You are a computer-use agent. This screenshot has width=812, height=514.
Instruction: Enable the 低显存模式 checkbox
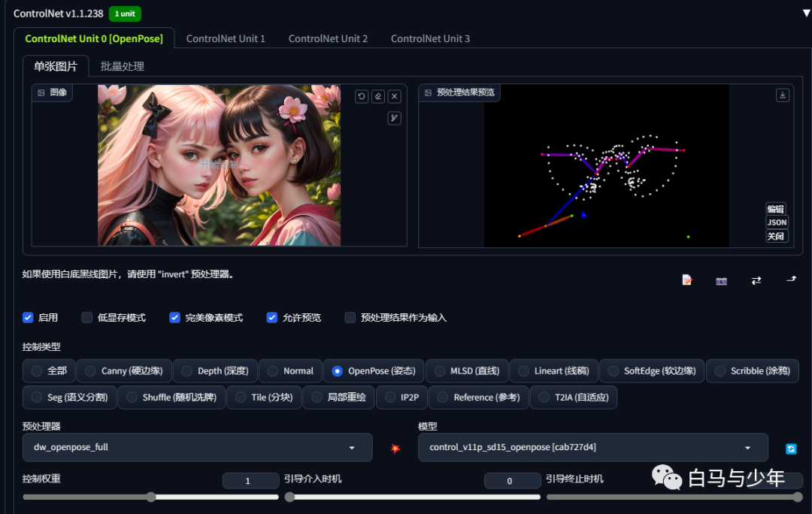tap(87, 317)
